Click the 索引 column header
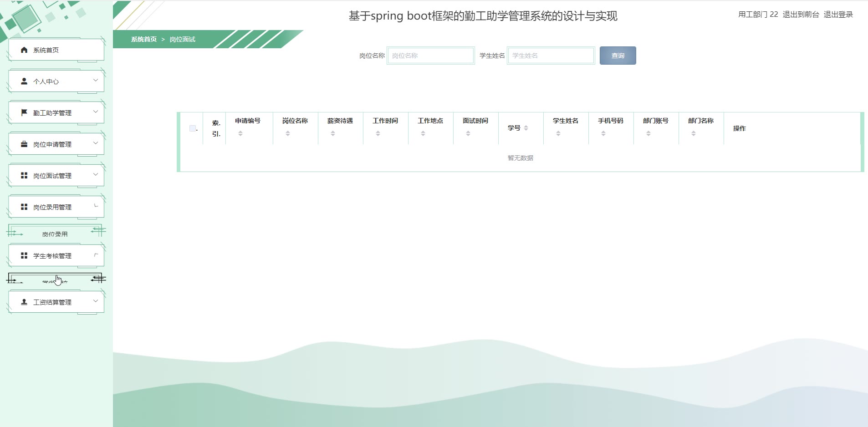 (x=216, y=128)
